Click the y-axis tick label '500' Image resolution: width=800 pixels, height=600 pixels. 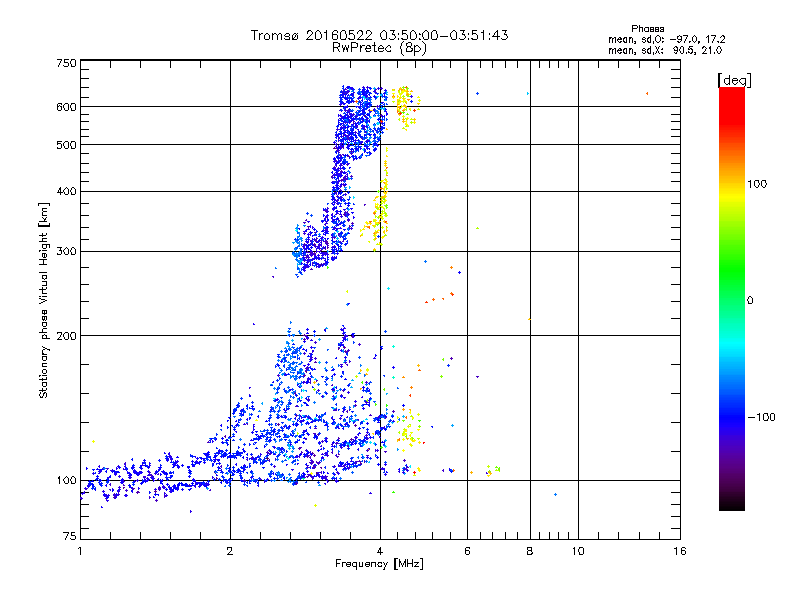(66, 145)
